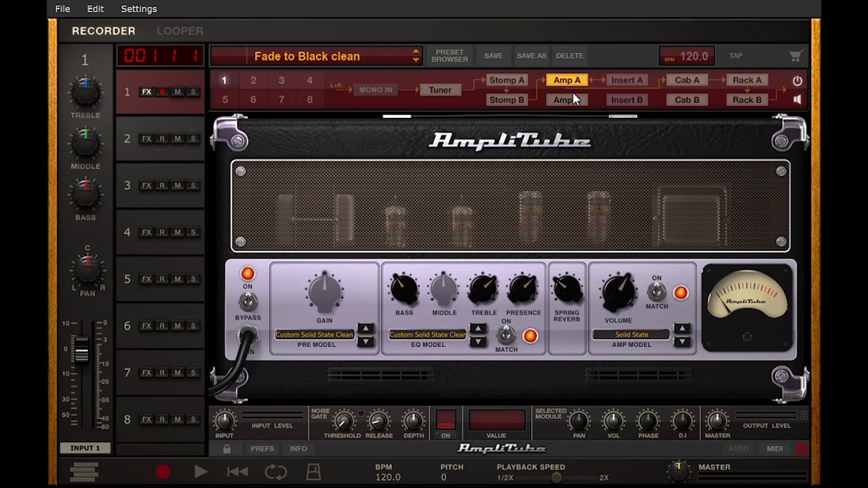868x488 pixels.
Task: Click the padlock lock icon
Action: pyautogui.click(x=226, y=449)
